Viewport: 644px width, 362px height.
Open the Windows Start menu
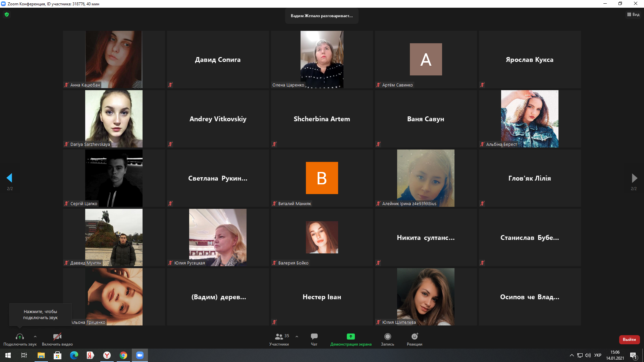(x=8, y=355)
